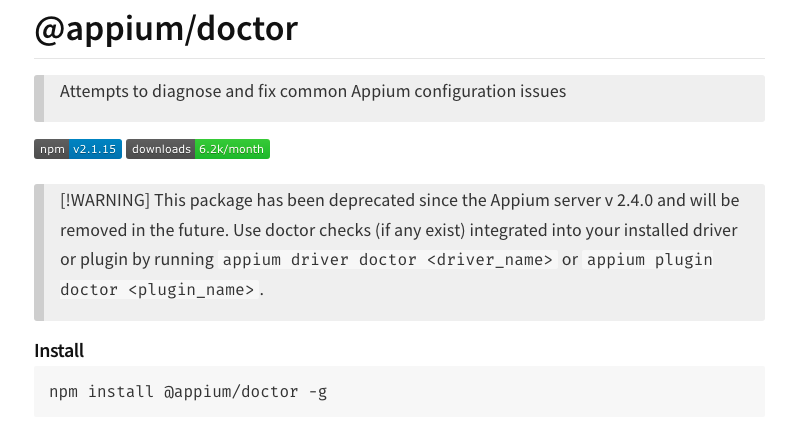This screenshot has width=799, height=444.
Task: Click '@appium/doctor' inside the install command
Action: pos(232,391)
